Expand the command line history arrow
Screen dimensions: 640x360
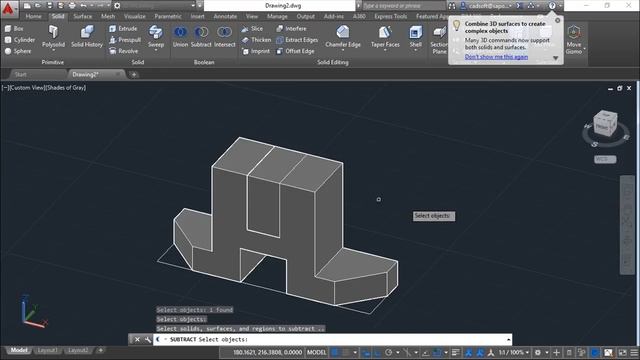coord(508,340)
